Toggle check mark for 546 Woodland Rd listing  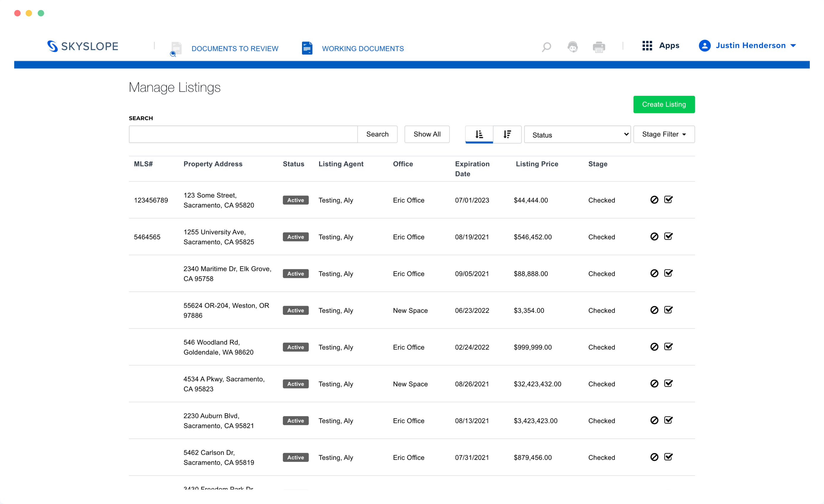click(668, 347)
